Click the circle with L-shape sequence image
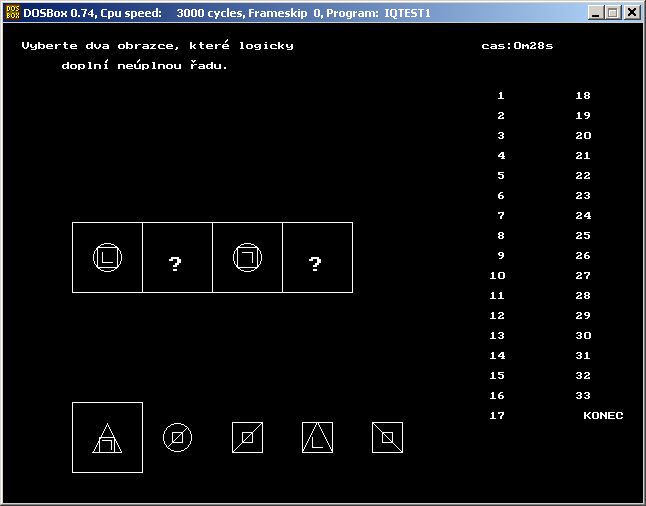 pos(107,257)
